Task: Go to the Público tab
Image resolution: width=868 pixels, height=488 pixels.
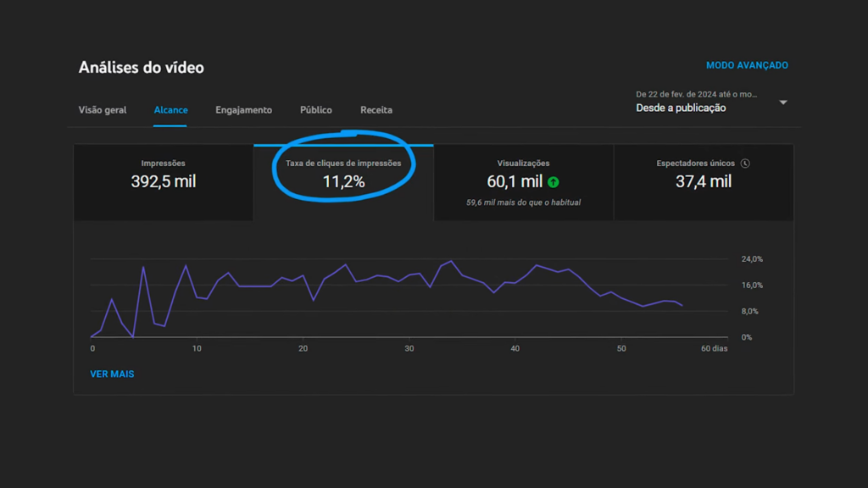Action: [316, 110]
